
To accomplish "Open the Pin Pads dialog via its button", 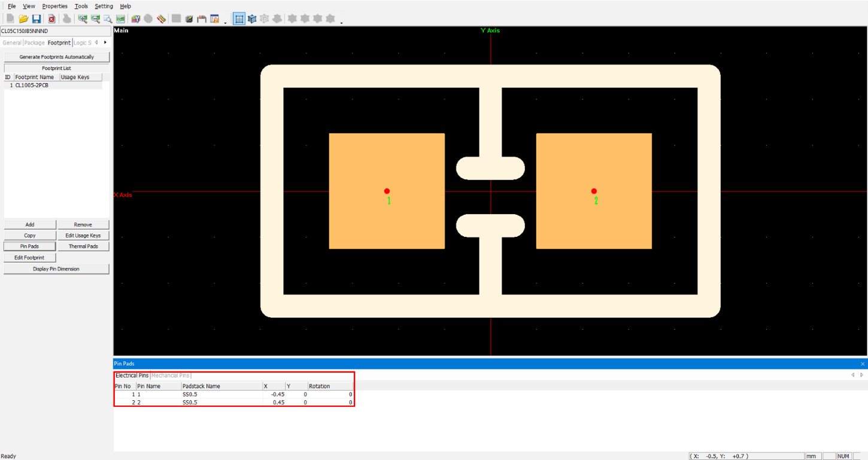I will point(29,246).
